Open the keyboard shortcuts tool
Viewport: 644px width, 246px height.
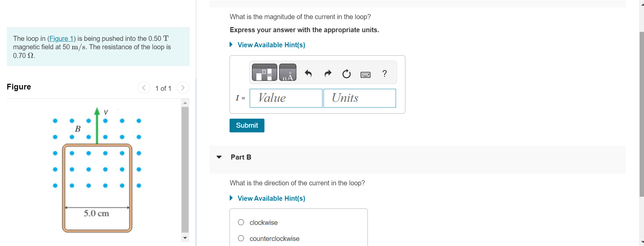coord(365,74)
